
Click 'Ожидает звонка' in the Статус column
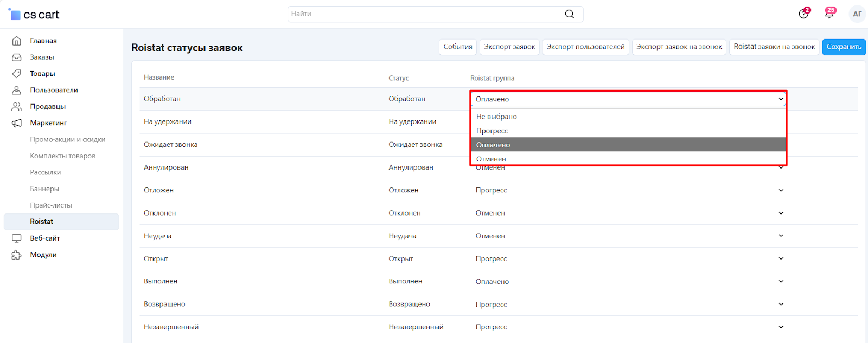(416, 145)
